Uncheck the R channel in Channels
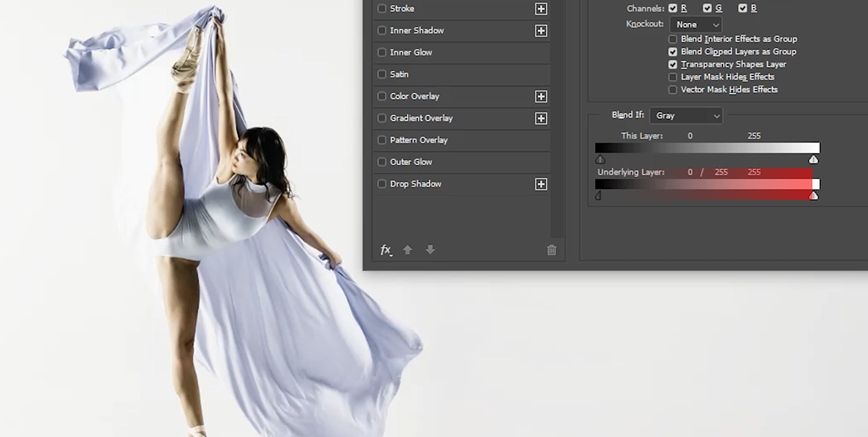Screen dimensions: 868x437 point(673,7)
